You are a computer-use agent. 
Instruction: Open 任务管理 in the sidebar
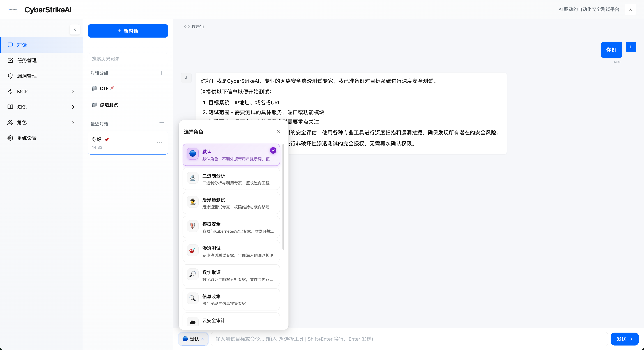coord(42,61)
